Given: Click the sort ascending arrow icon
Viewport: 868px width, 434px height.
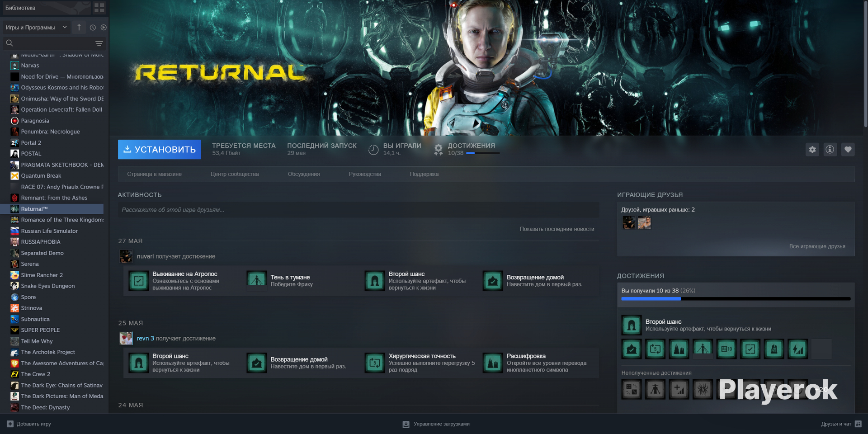Looking at the screenshot, I should coord(79,28).
